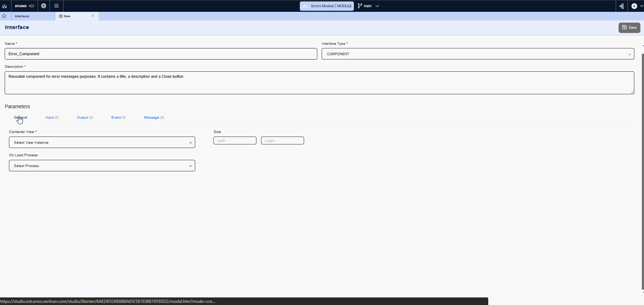644x305 pixels.
Task: Click the Errors Module project badge
Action: pos(327,6)
